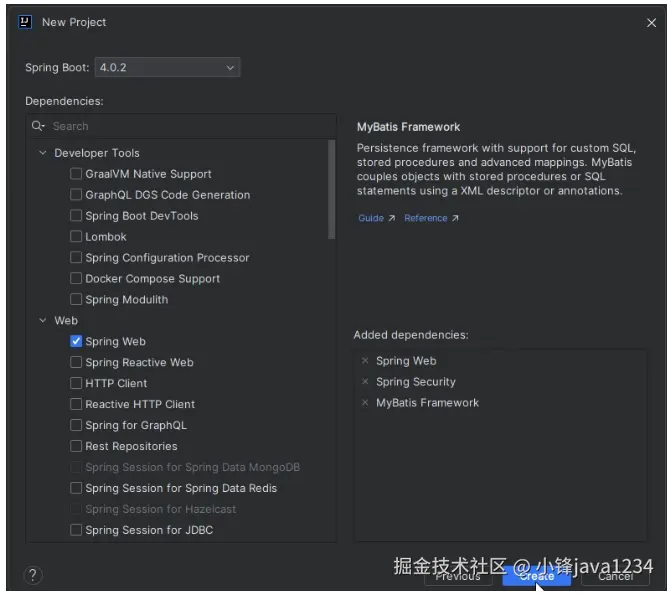The width and height of the screenshot is (671, 595).
Task: Select Spring Web in added dependencies
Action: tap(406, 361)
